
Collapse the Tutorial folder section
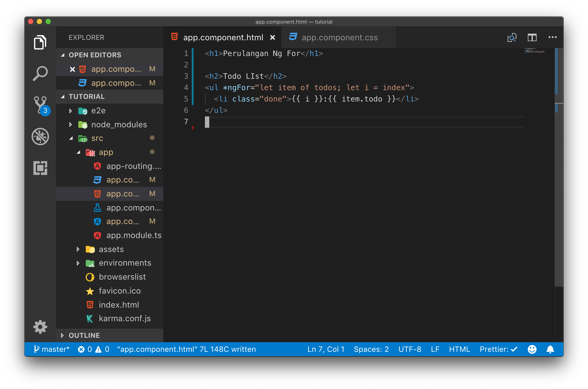pyautogui.click(x=110, y=96)
